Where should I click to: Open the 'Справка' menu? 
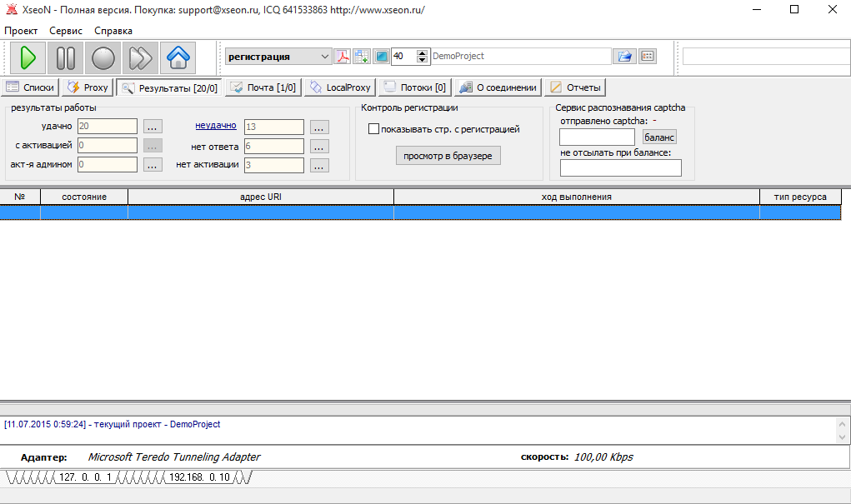tap(113, 30)
